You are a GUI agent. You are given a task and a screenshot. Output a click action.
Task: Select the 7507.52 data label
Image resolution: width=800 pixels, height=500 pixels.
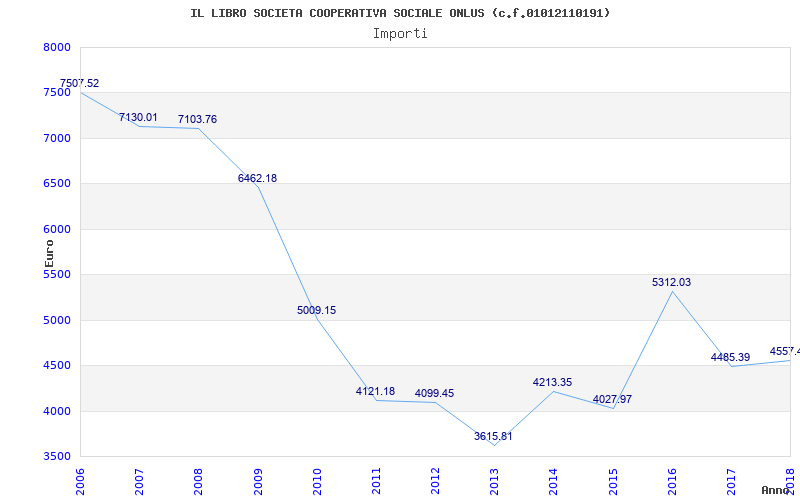(x=80, y=83)
